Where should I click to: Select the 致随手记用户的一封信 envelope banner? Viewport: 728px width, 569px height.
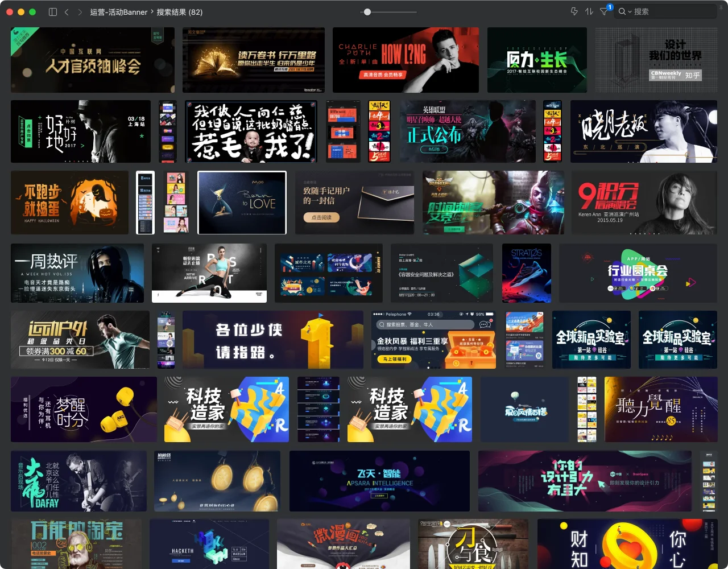(x=354, y=203)
